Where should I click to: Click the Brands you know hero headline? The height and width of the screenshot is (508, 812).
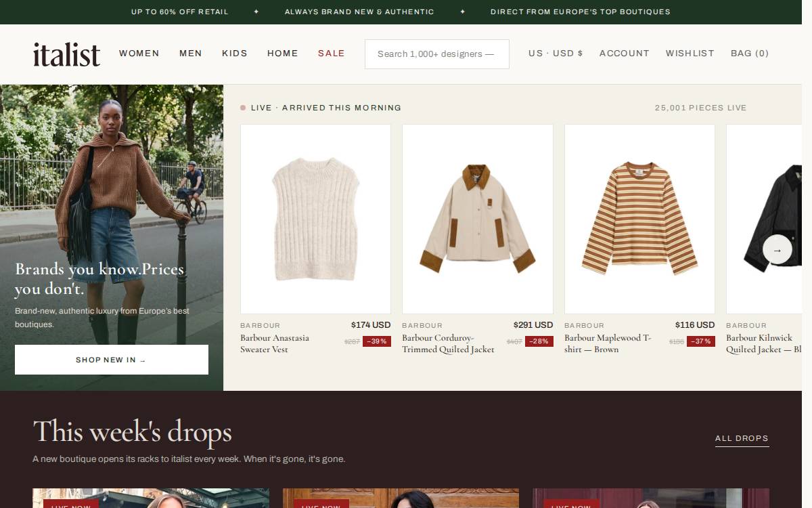click(x=99, y=279)
